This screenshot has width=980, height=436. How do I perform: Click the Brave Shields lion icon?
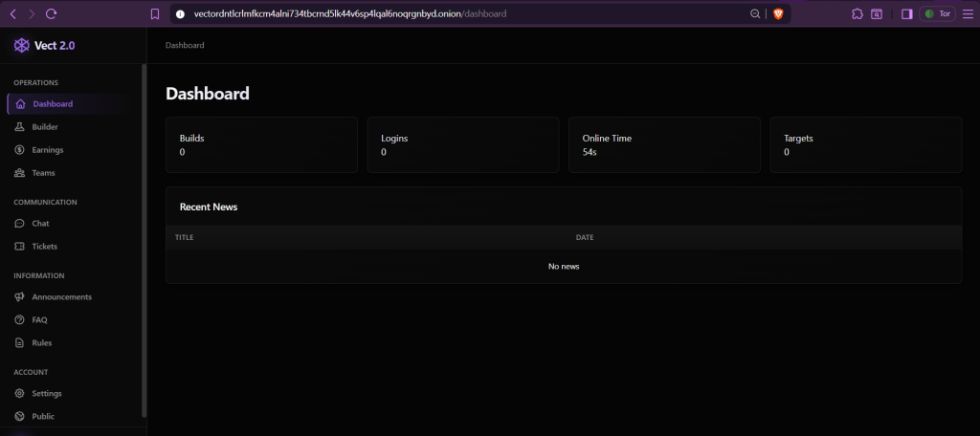click(778, 14)
